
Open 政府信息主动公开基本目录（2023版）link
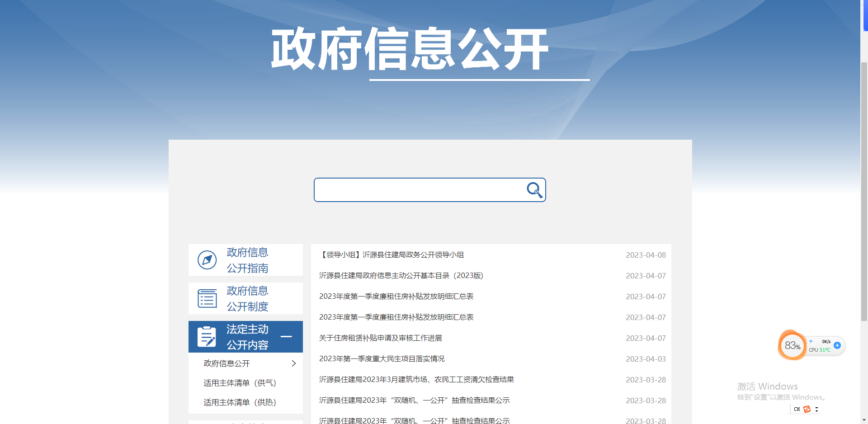401,276
